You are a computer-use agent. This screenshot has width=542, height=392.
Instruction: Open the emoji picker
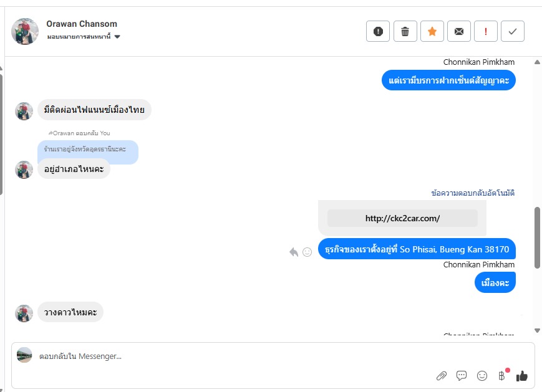click(x=482, y=375)
